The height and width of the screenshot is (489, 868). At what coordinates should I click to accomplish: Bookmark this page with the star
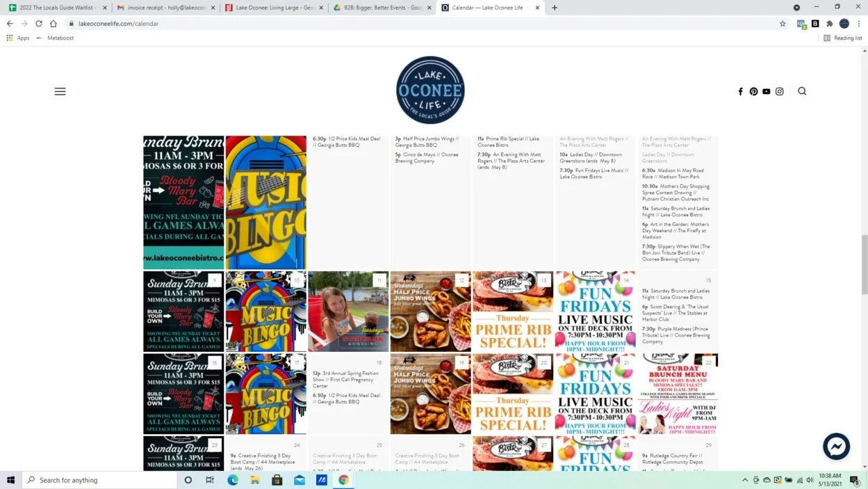coord(783,23)
